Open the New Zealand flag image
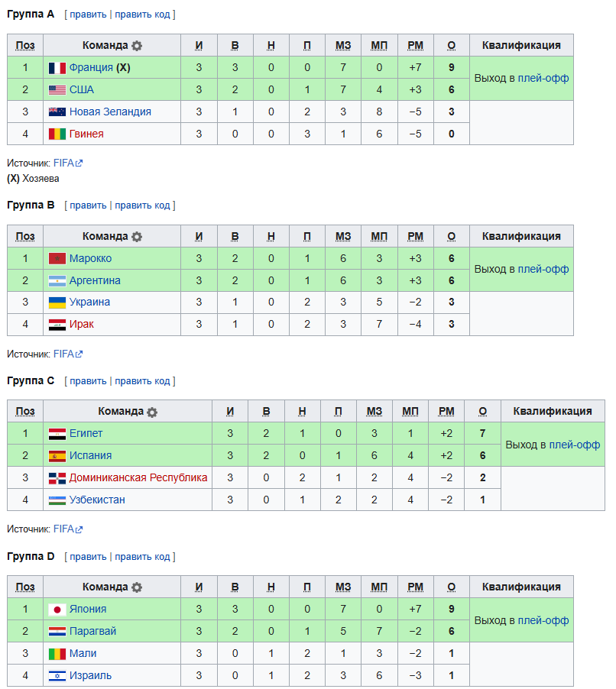 click(57, 112)
